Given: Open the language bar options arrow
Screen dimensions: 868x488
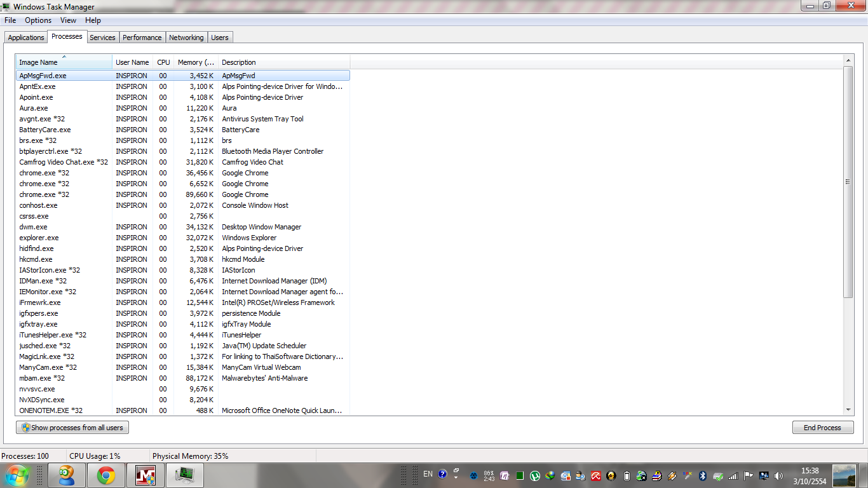Looking at the screenshot, I should tap(456, 478).
